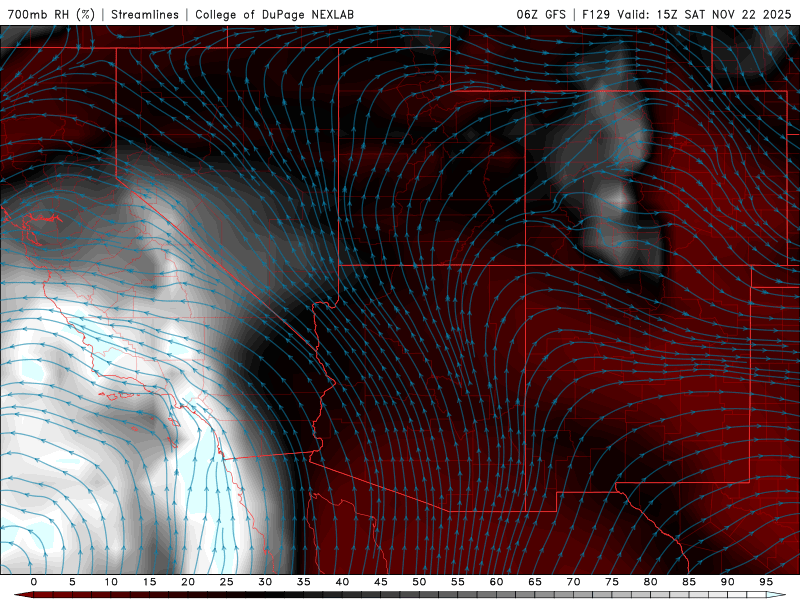This screenshot has height=600, width=800.
Task: Click the "55" value on the color scale
Action: [x=458, y=582]
